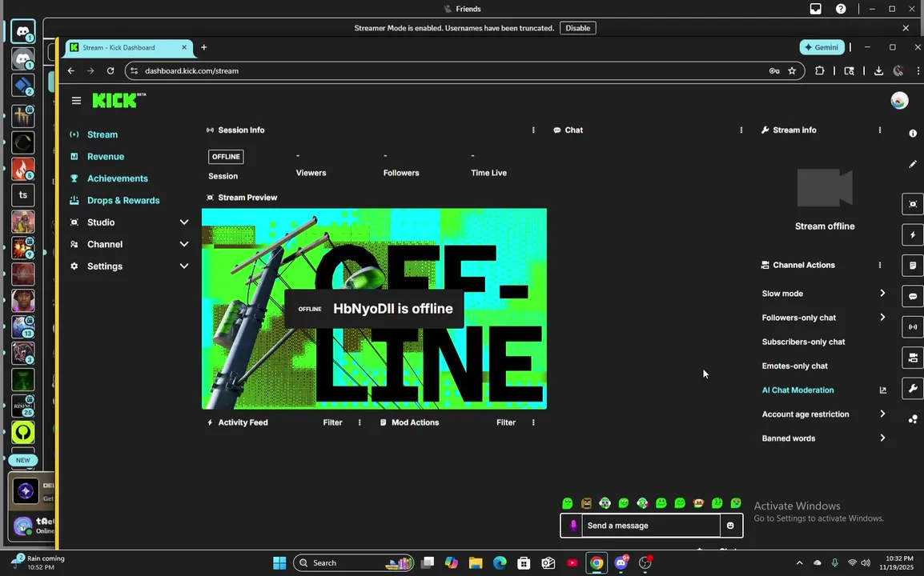
Task: Expand the Studio menu chevron
Action: pyautogui.click(x=184, y=222)
